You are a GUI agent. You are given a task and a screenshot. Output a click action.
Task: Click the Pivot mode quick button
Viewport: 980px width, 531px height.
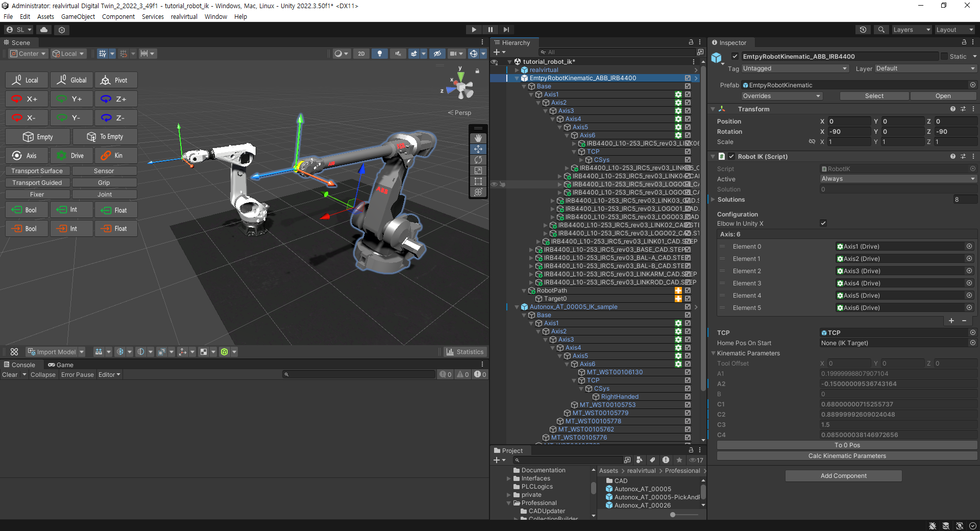point(116,80)
